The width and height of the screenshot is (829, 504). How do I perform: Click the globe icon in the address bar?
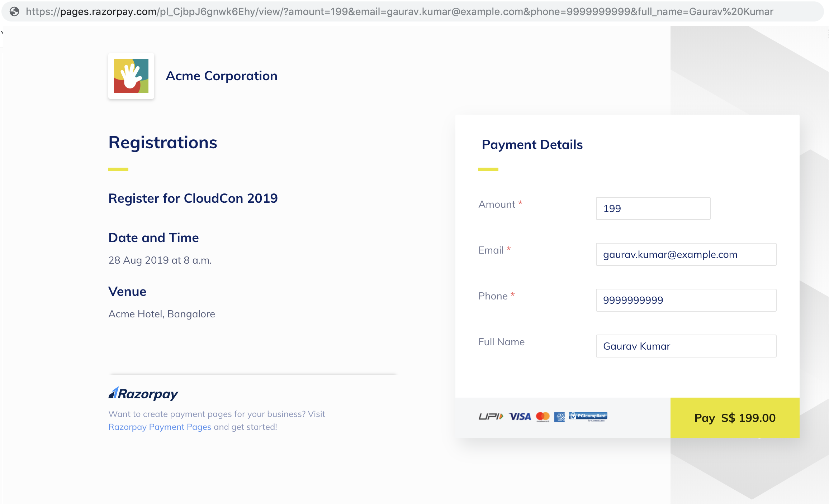14,12
